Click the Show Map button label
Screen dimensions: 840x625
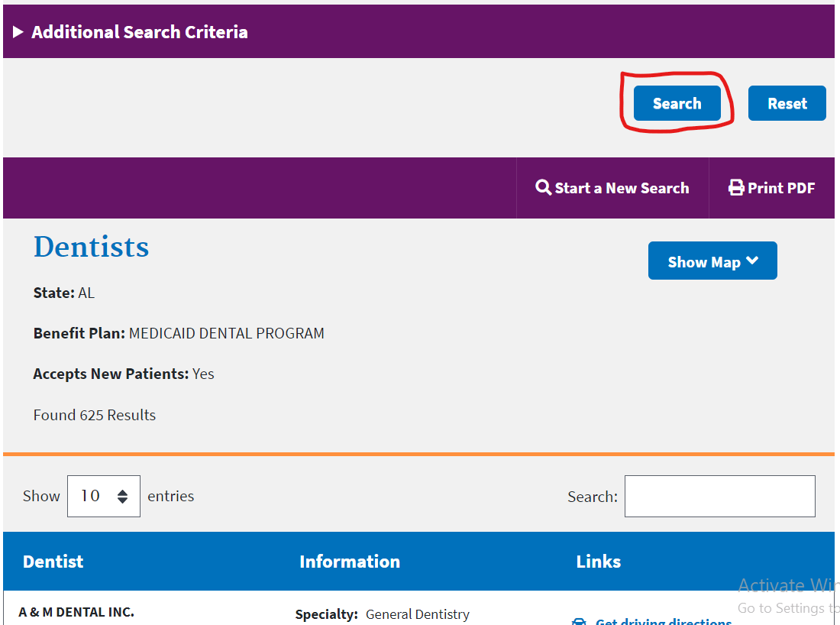click(703, 262)
